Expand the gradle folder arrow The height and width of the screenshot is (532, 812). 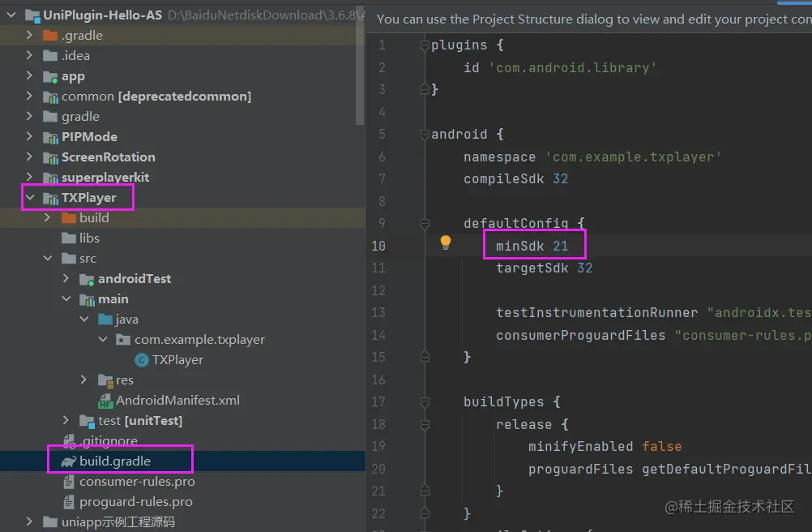click(29, 116)
